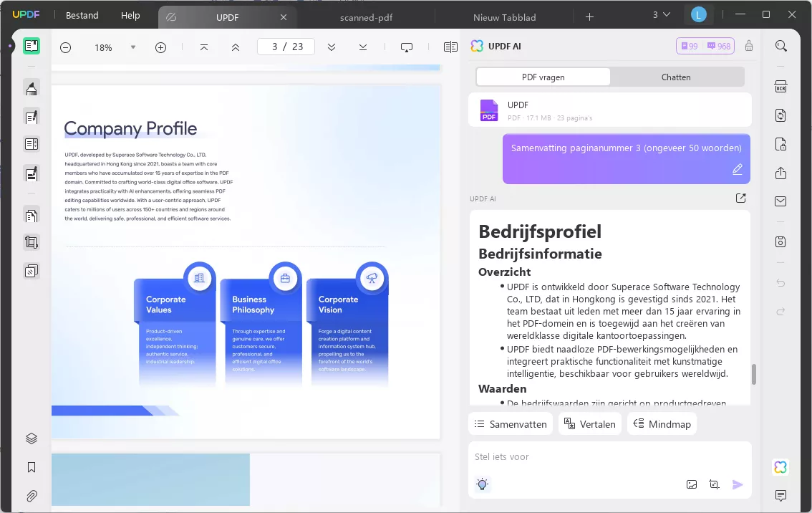Toggle the UPDF AI panel icon
Image resolution: width=812 pixels, height=513 pixels.
[780, 467]
